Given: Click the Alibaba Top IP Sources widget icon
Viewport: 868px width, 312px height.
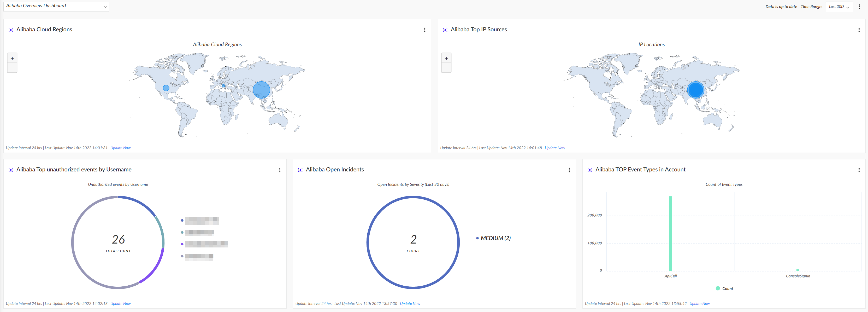Looking at the screenshot, I should 445,30.
